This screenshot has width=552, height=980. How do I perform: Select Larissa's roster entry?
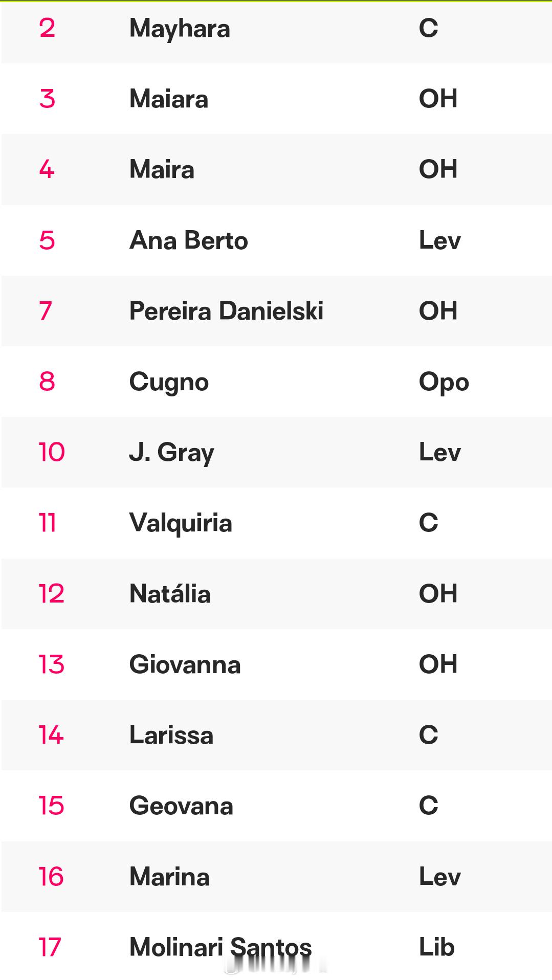point(276,735)
